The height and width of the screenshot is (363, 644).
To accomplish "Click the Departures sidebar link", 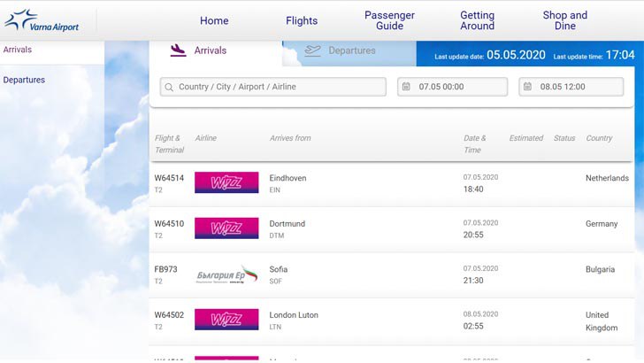I will click(x=24, y=80).
